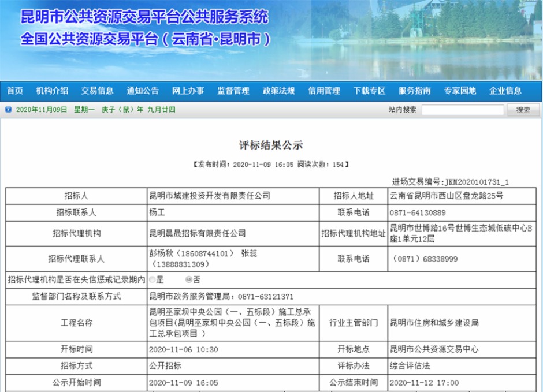Focus the 站内搜索 search input field
This screenshot has height=392, width=543.
(462, 110)
